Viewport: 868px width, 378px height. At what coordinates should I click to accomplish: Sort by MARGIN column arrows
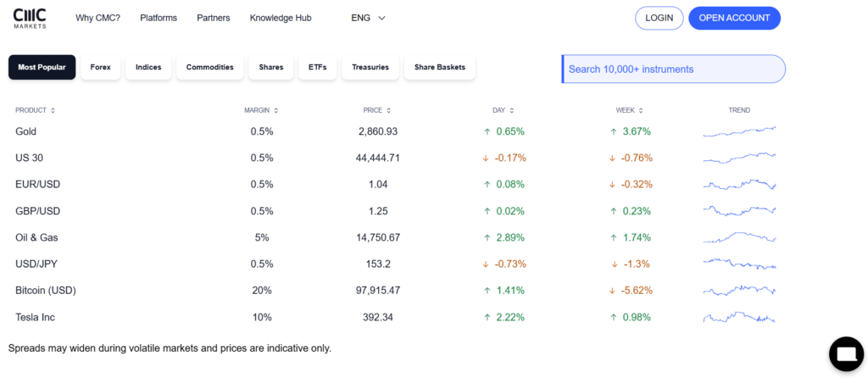coord(275,110)
